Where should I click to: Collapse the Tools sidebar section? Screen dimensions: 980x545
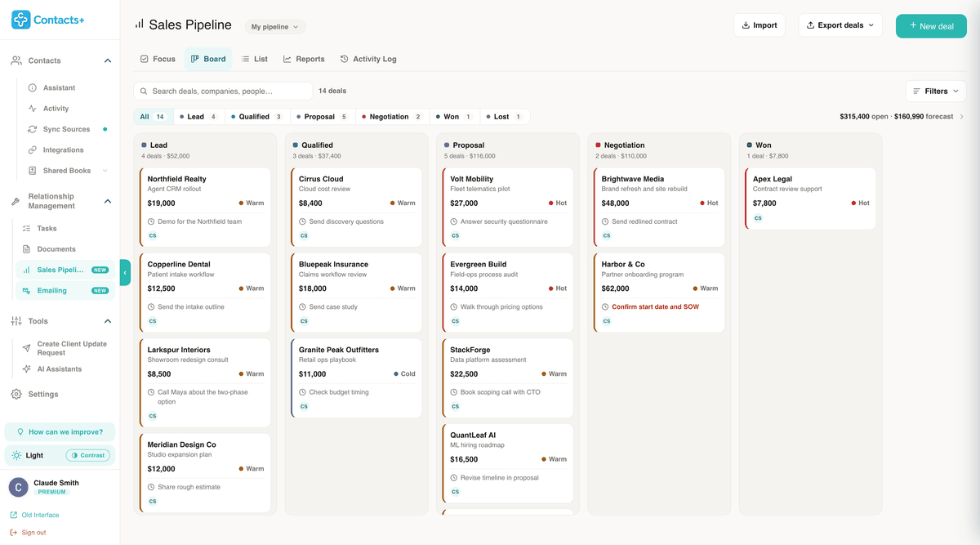(108, 321)
